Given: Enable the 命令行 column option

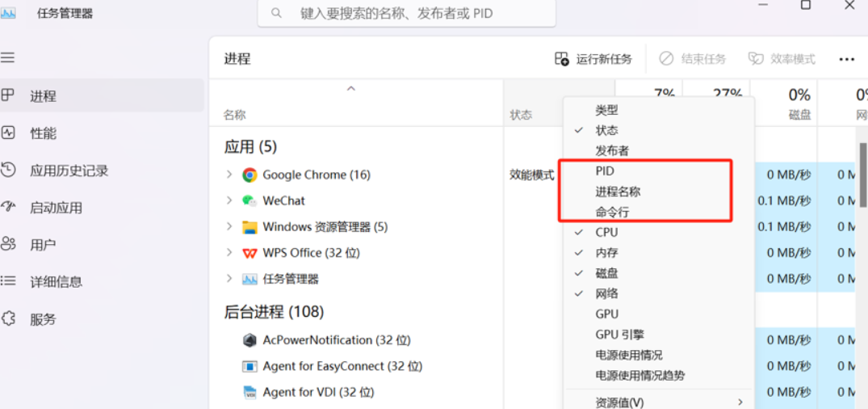Looking at the screenshot, I should 659,213.
